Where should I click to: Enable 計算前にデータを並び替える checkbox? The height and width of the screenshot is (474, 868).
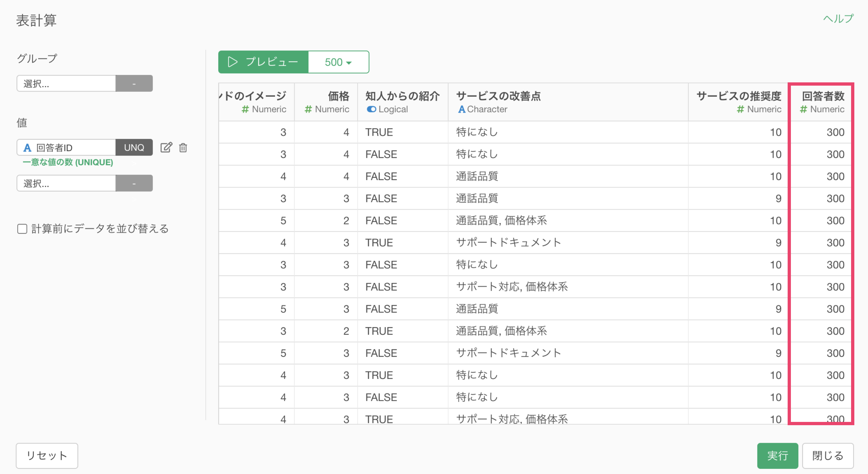[22, 229]
